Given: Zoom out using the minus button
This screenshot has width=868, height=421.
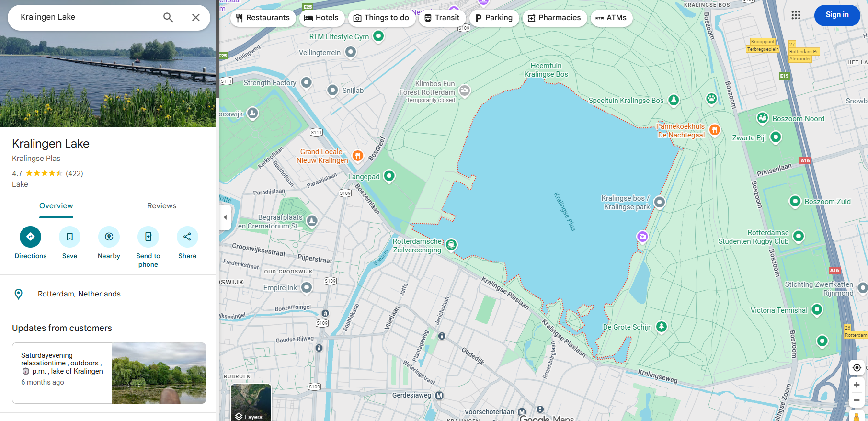Looking at the screenshot, I should (x=857, y=400).
